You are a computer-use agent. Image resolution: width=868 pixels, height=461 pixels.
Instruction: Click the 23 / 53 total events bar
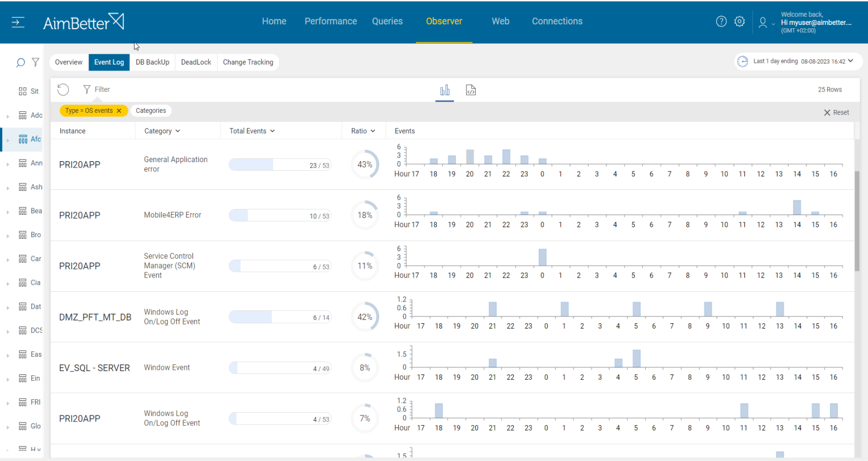280,165
